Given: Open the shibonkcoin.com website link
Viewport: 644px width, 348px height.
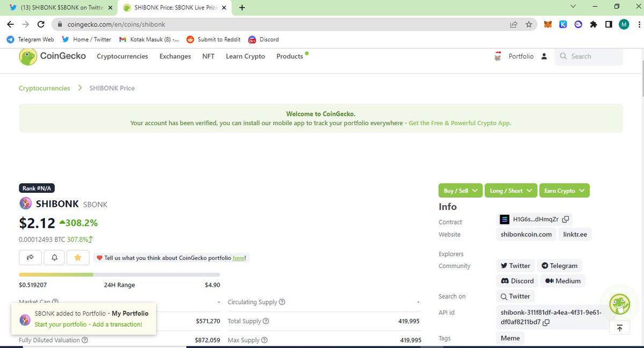Looking at the screenshot, I should (x=526, y=235).
